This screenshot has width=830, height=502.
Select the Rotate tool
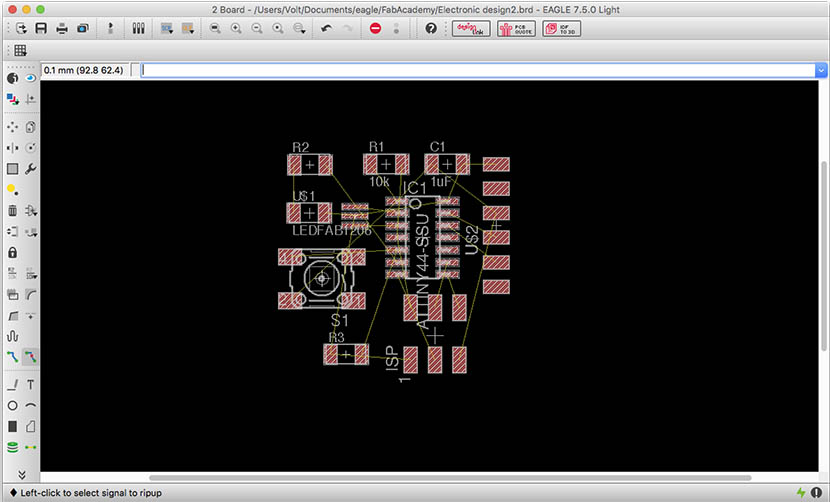pos(31,148)
